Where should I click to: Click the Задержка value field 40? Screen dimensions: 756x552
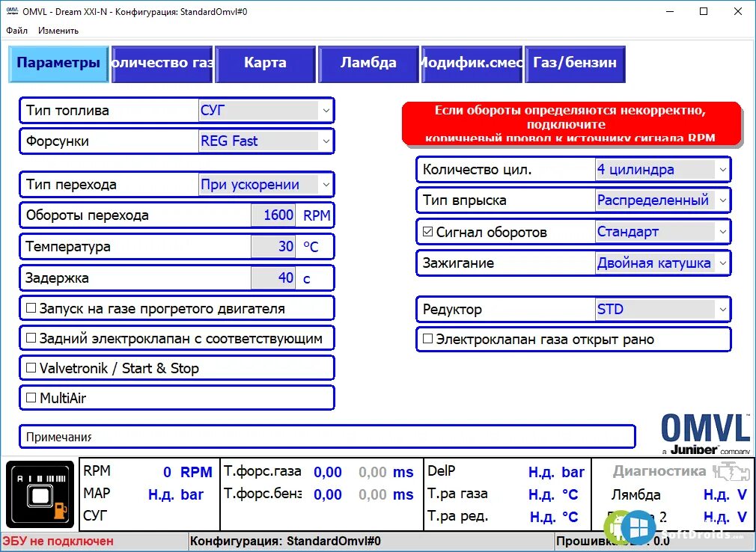273,278
